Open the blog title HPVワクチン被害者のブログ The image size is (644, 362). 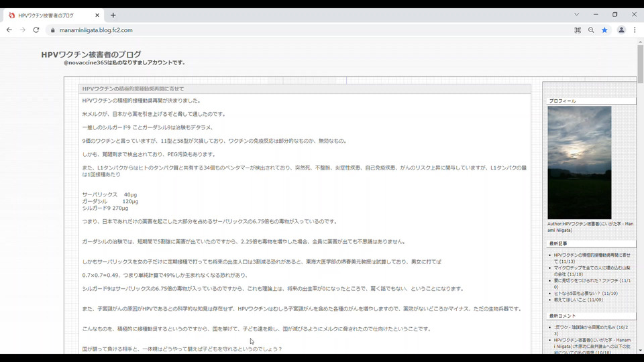pos(91,54)
